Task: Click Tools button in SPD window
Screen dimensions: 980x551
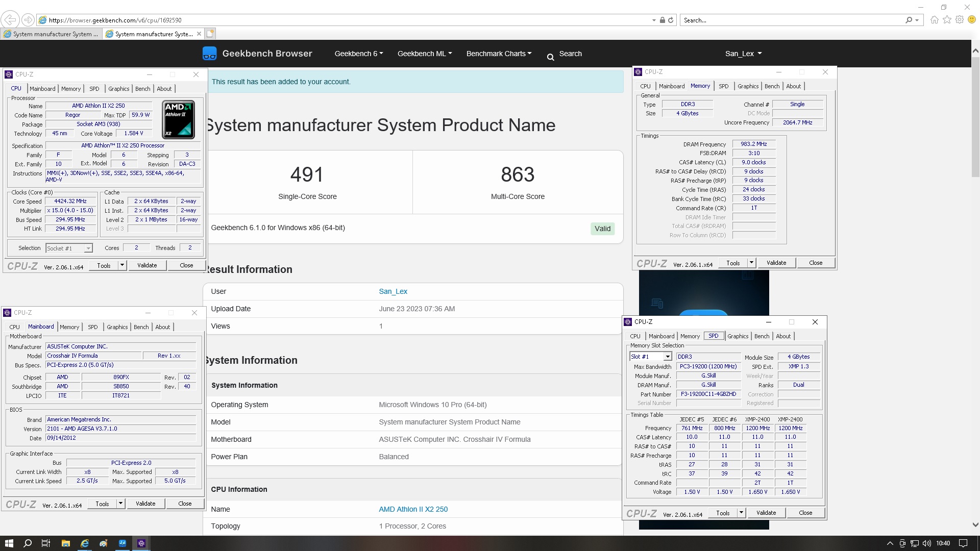Action: click(x=723, y=513)
